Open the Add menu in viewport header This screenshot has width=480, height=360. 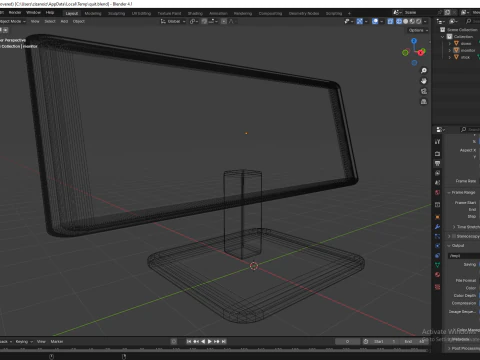coord(64,21)
